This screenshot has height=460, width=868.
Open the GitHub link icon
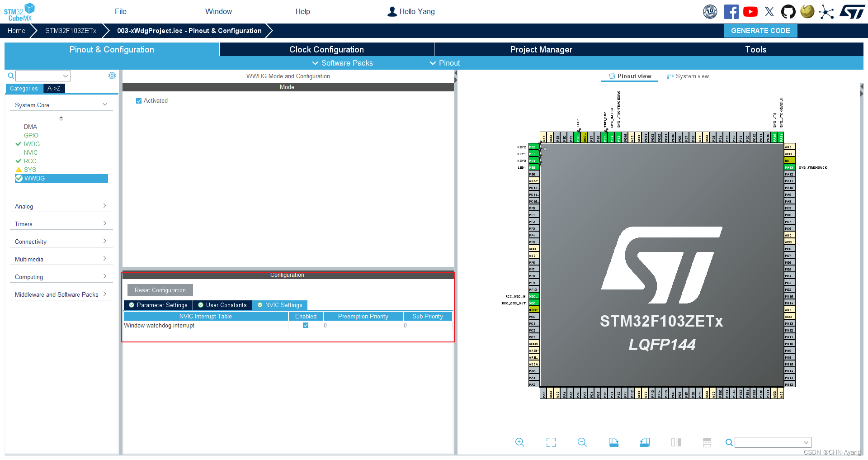pos(788,12)
